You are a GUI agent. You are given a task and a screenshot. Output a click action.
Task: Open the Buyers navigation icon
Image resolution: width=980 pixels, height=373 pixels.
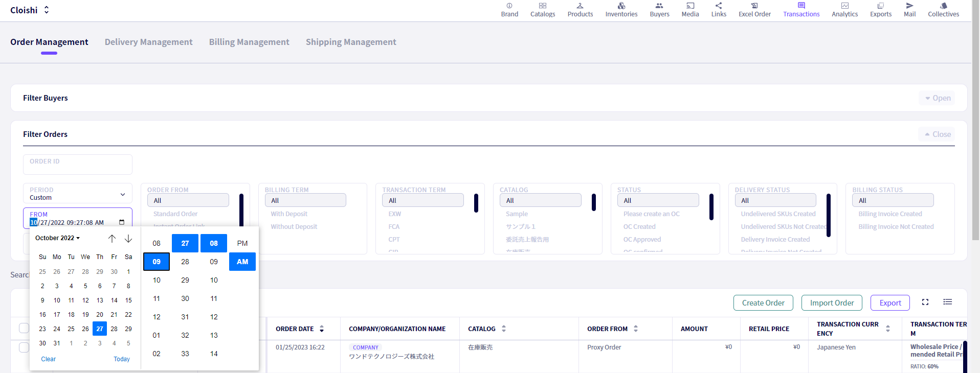click(659, 6)
